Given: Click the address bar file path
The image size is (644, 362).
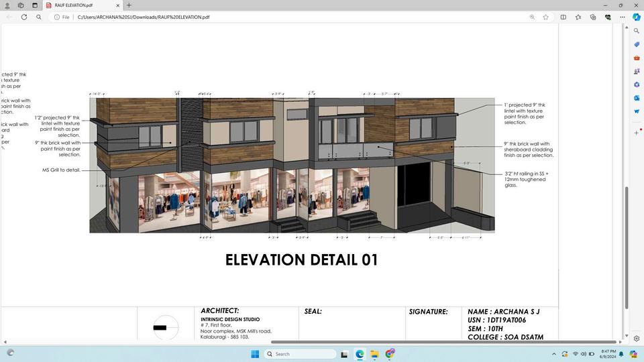Looking at the screenshot, I should (x=144, y=17).
